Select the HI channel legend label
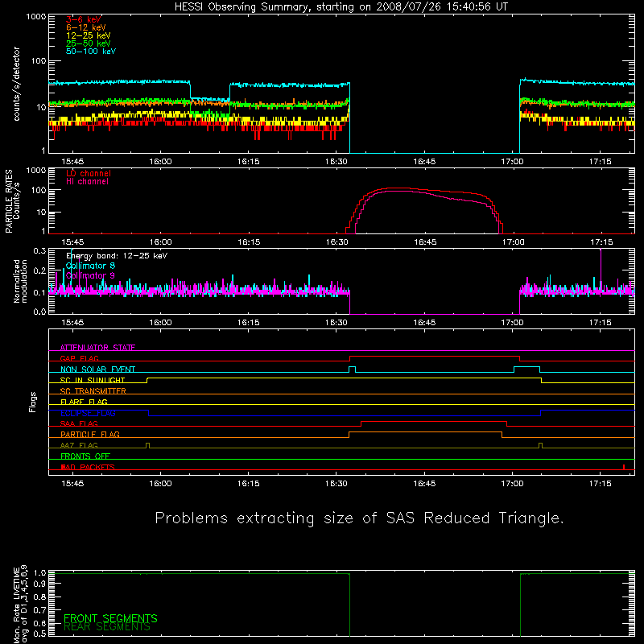The image size is (644, 644). click(x=87, y=182)
